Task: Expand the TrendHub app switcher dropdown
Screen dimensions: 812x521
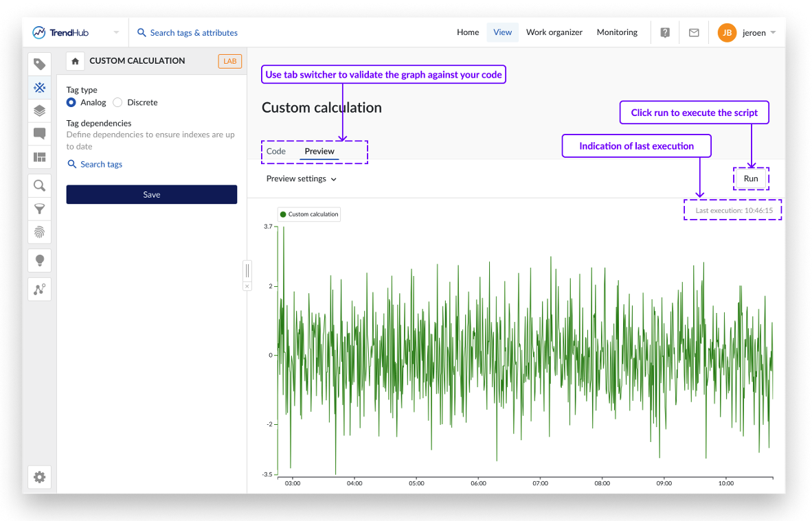Action: [116, 32]
